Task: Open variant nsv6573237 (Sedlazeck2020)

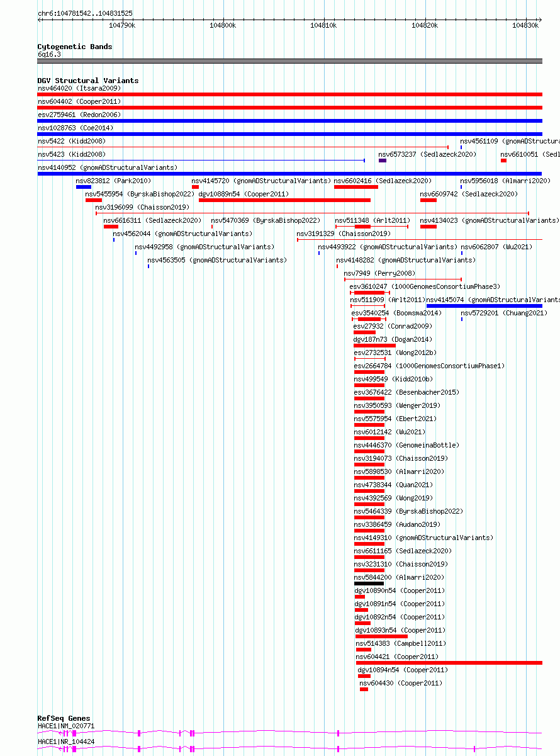Action: (427, 154)
